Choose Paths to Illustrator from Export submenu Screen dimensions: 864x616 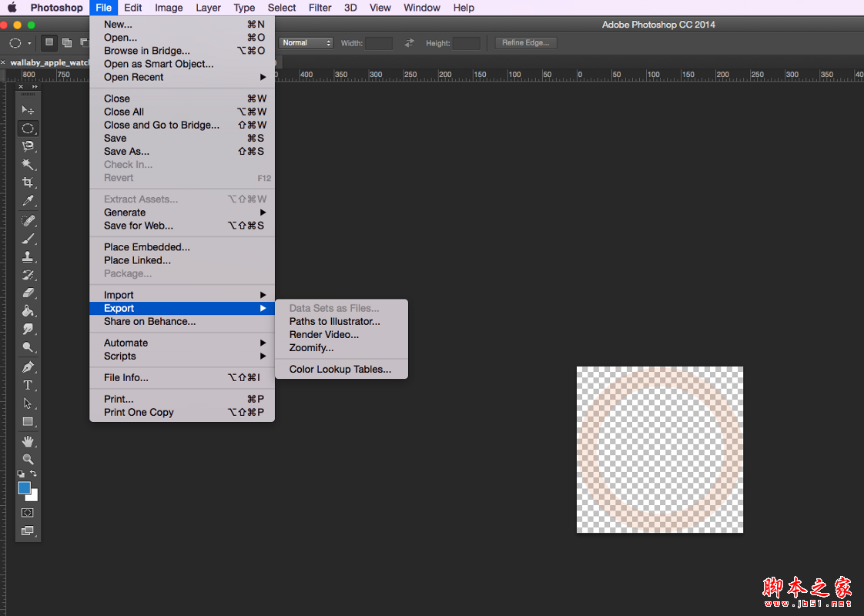[334, 321]
